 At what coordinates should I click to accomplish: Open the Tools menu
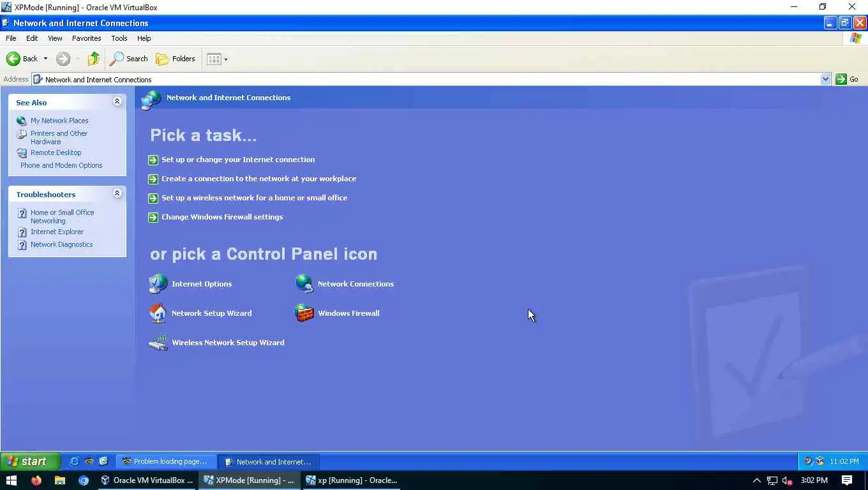click(x=119, y=38)
